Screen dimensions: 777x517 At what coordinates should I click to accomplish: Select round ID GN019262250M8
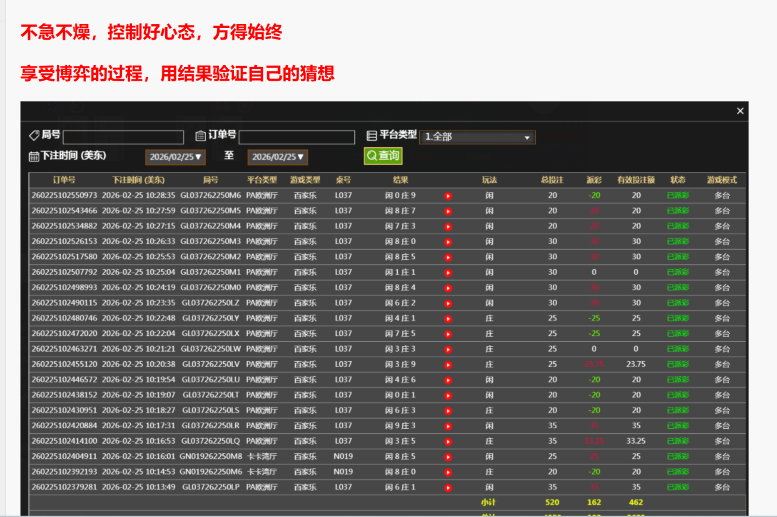click(x=211, y=456)
